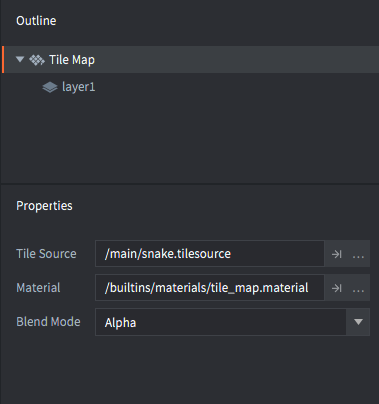Click the Alpha blend mode value
The image size is (379, 404).
click(120, 323)
